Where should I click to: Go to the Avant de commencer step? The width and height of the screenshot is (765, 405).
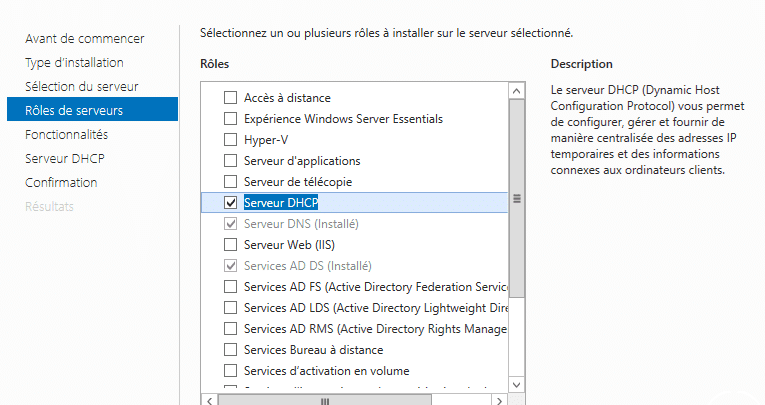pyautogui.click(x=85, y=39)
